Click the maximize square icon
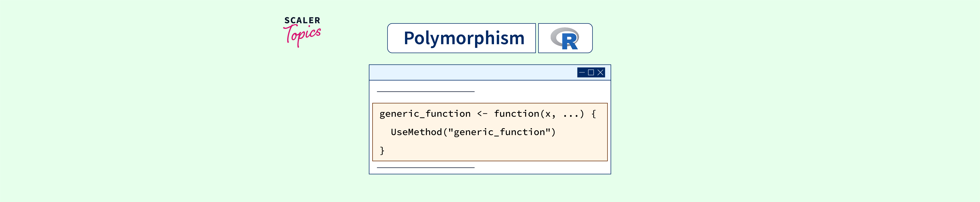The image size is (980, 202). 591,72
